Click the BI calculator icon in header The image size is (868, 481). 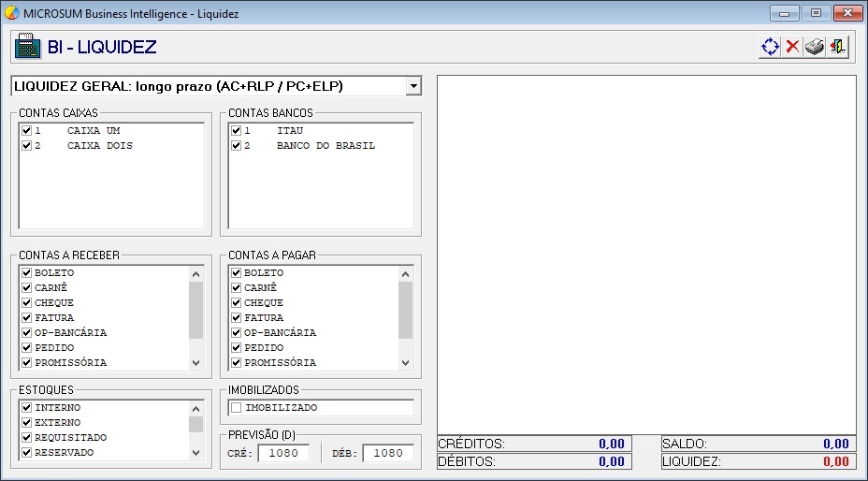click(x=28, y=47)
